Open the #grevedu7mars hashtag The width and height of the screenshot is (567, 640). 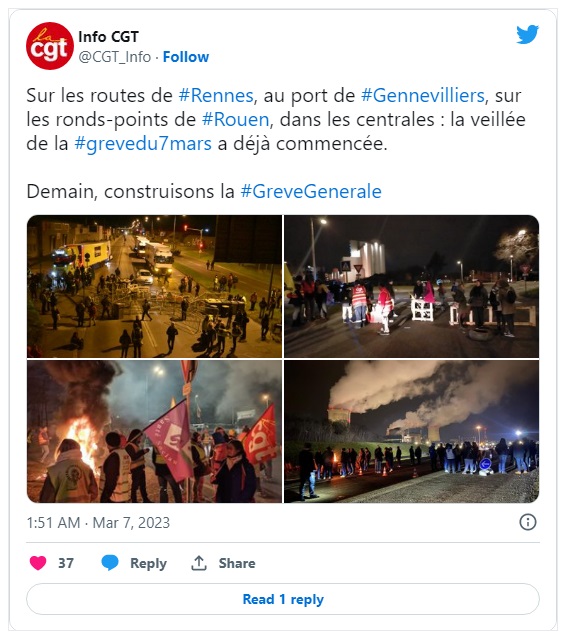pos(143,144)
